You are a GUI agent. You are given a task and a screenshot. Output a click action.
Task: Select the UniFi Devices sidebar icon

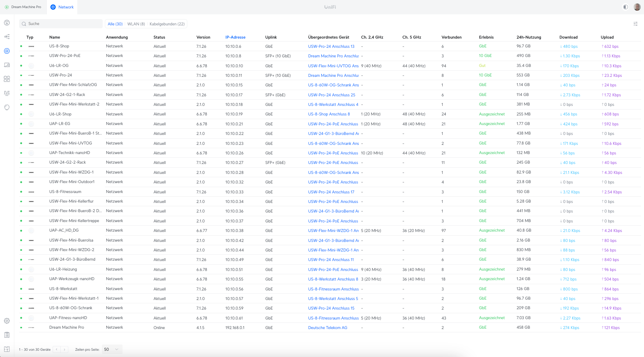click(7, 51)
